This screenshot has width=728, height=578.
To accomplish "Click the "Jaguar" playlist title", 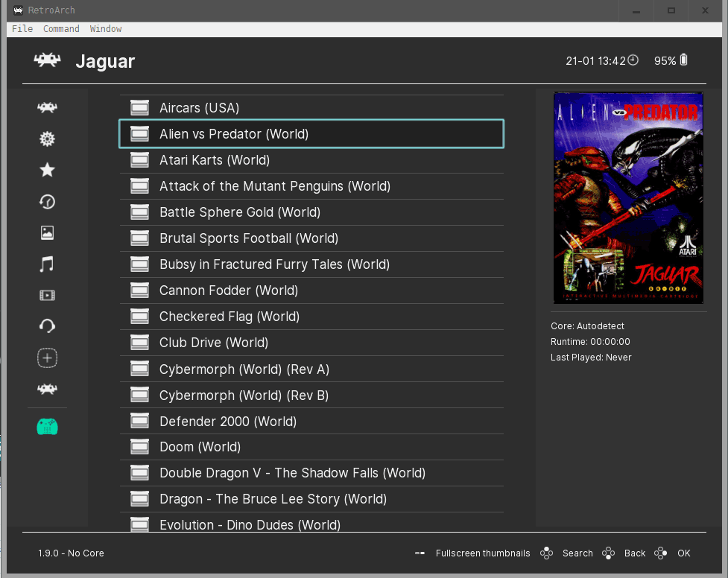I will (x=105, y=61).
